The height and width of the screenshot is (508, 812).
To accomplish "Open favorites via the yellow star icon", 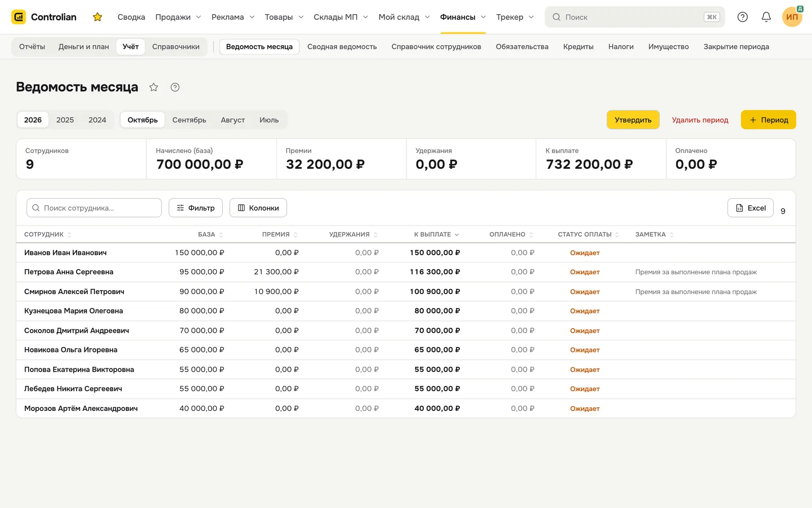I will click(97, 17).
